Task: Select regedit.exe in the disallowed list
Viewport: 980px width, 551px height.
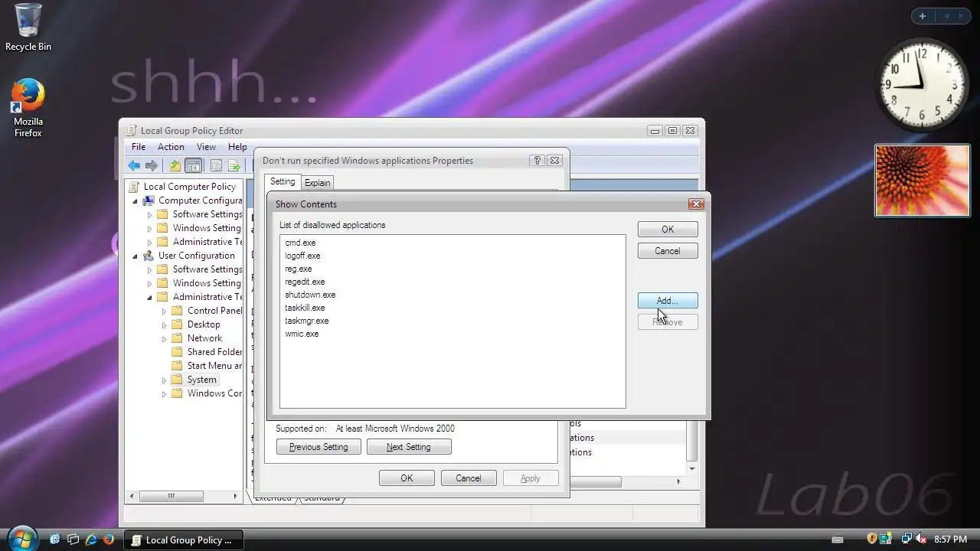Action: pos(305,282)
